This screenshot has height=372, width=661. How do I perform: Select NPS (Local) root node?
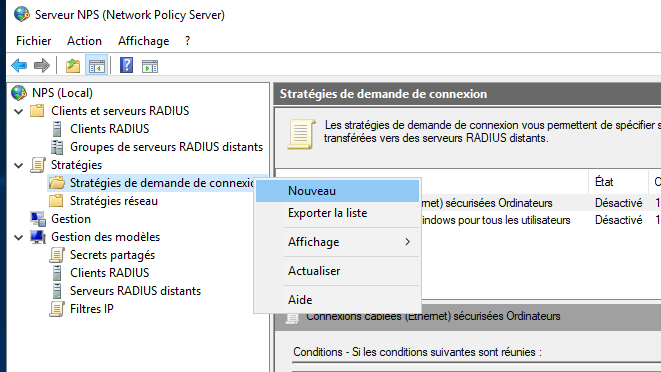(x=62, y=93)
